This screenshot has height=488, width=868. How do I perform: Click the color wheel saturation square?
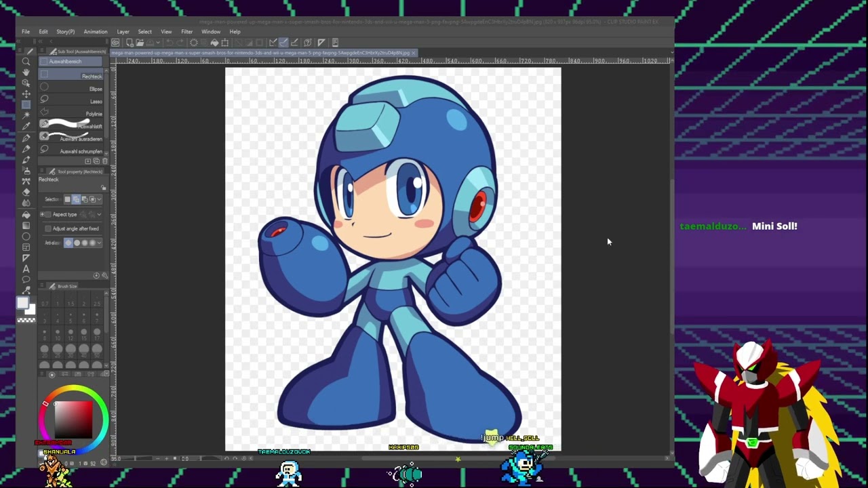click(x=73, y=420)
